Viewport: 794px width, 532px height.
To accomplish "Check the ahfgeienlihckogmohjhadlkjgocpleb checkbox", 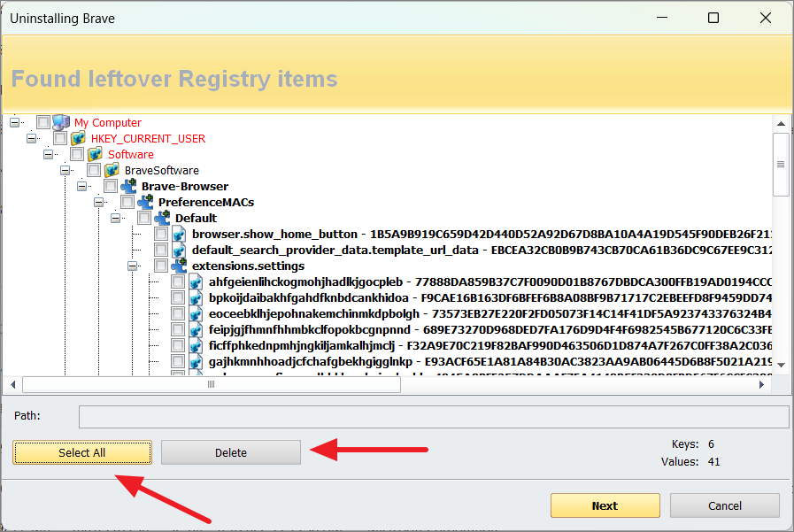I will [x=178, y=281].
